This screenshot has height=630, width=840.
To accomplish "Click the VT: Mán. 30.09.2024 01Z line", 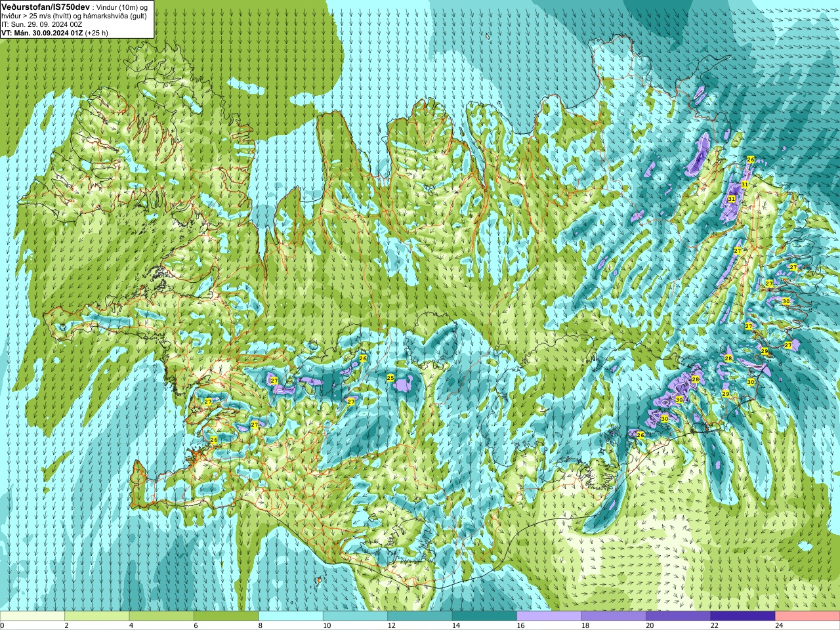I will click(x=55, y=32).
